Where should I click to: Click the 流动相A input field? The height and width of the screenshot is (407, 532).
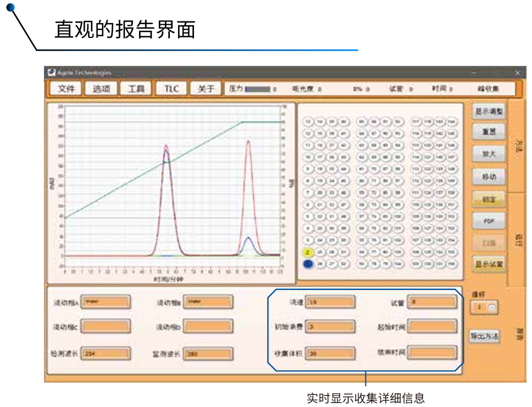(x=106, y=302)
